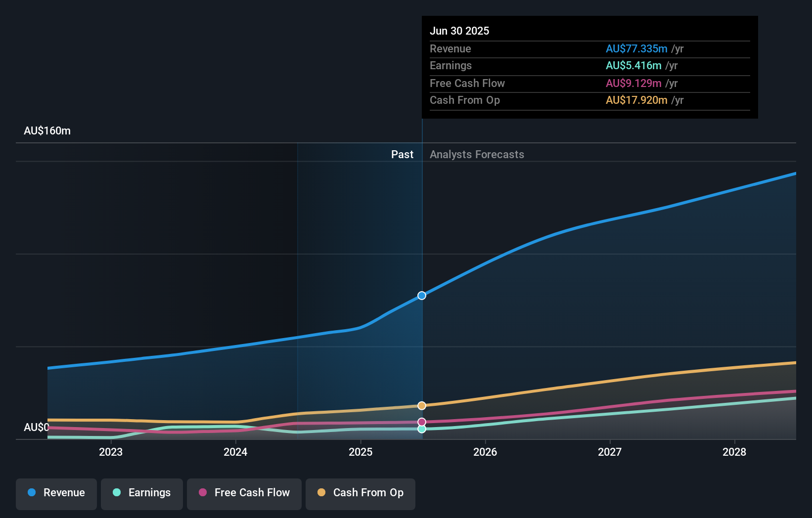
Task: Click the teal Earnings data point marker
Action: tap(422, 429)
